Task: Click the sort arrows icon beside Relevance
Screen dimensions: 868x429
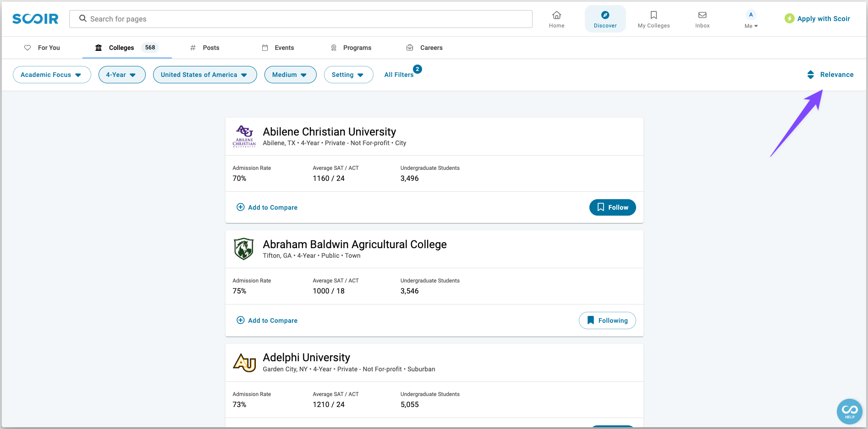Action: coord(810,75)
